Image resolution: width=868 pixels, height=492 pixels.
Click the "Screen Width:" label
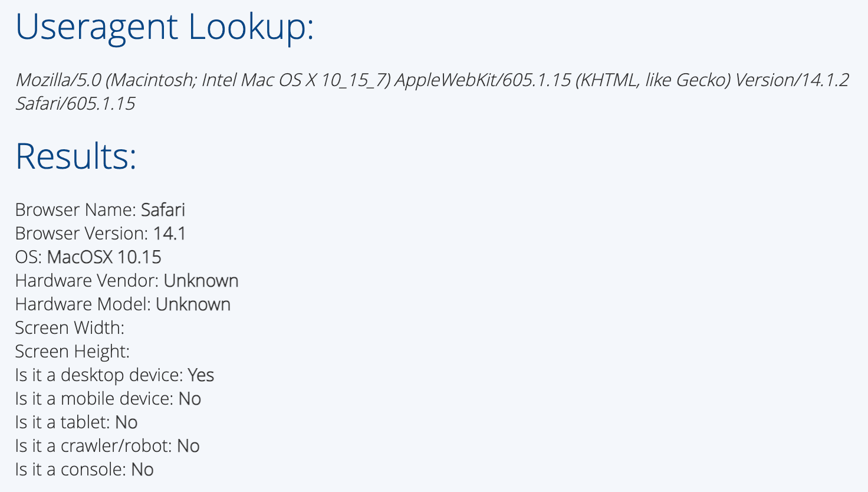click(x=70, y=328)
